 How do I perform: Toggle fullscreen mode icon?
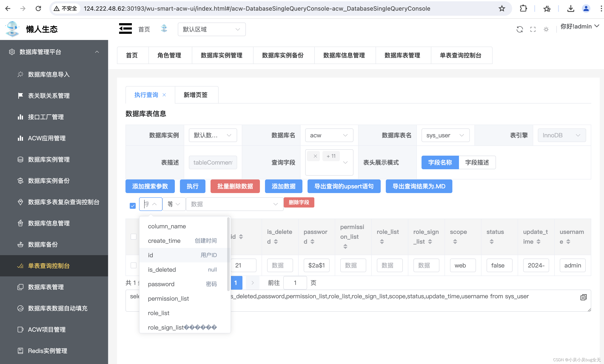[533, 29]
